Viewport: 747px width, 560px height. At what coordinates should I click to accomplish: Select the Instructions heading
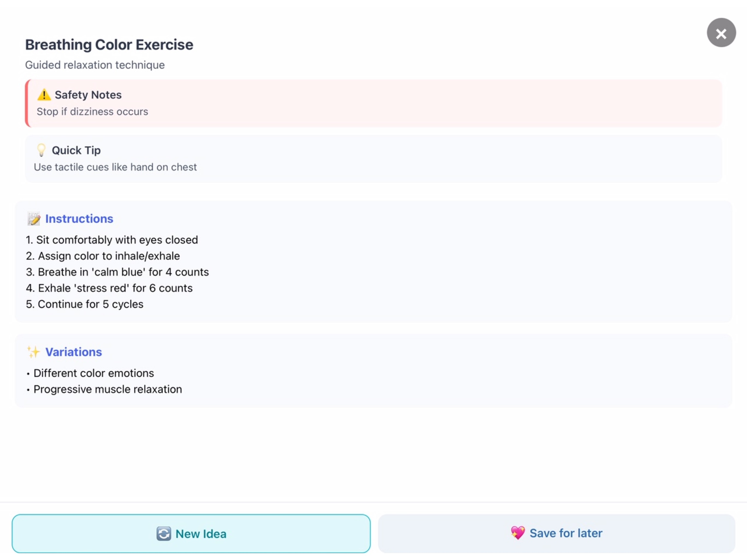tap(79, 218)
